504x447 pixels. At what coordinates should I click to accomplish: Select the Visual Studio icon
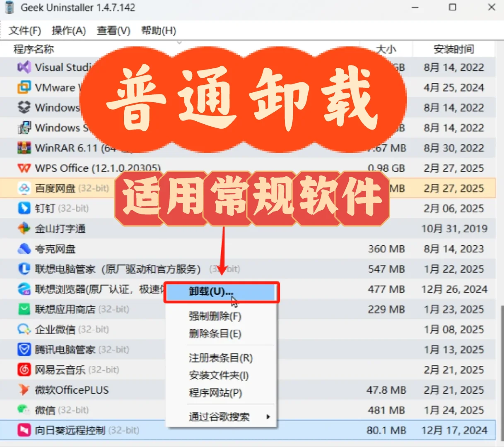[x=24, y=67]
